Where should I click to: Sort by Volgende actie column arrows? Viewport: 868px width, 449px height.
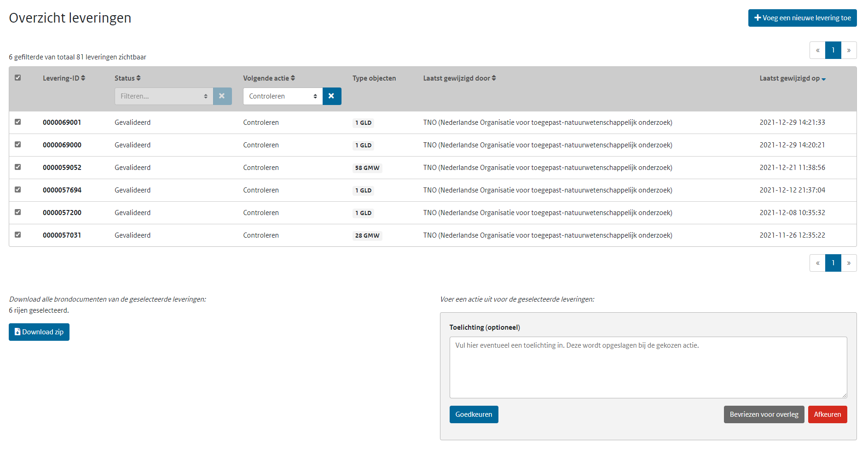[x=293, y=78]
